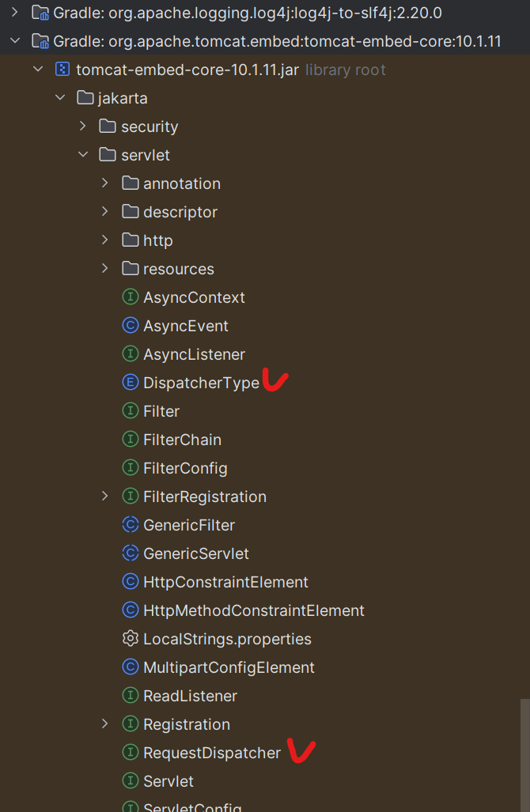
Task: Select the ReadListener interface
Action: [190, 696]
